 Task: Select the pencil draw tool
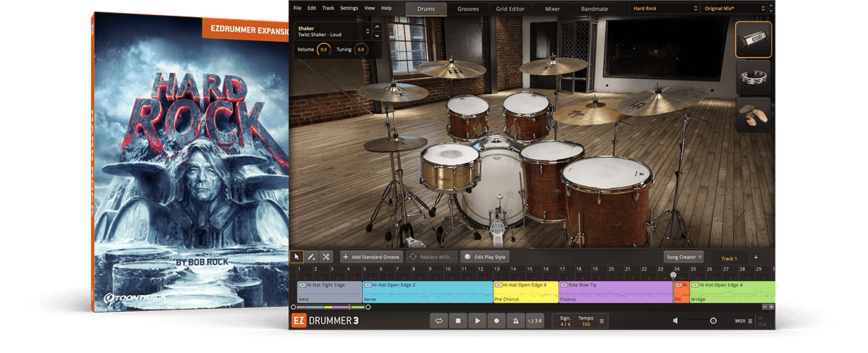click(311, 257)
